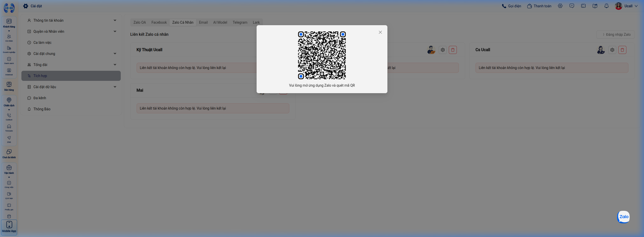Click the Đăng nhập Zalo button
644x237 pixels.
[x=616, y=35]
